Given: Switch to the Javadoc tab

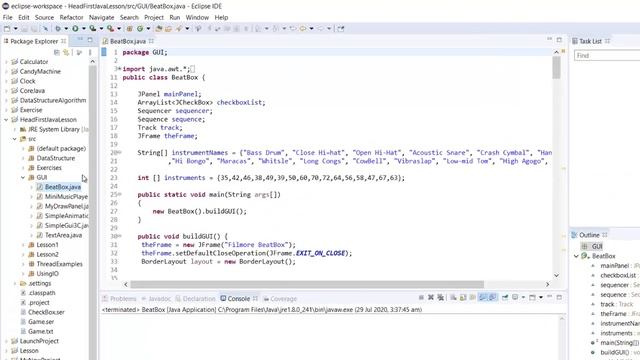Looking at the screenshot, I should (x=156, y=299).
